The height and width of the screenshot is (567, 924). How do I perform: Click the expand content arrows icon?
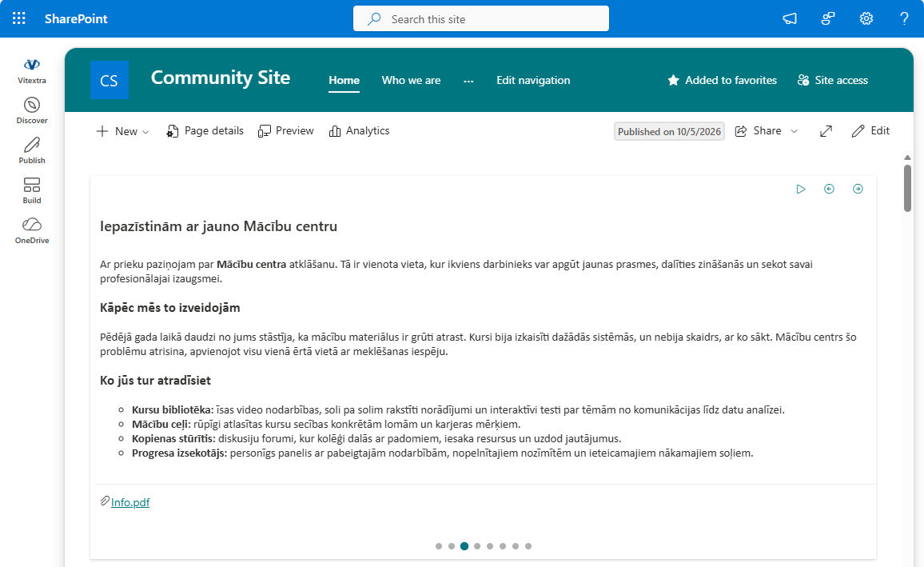tap(826, 131)
